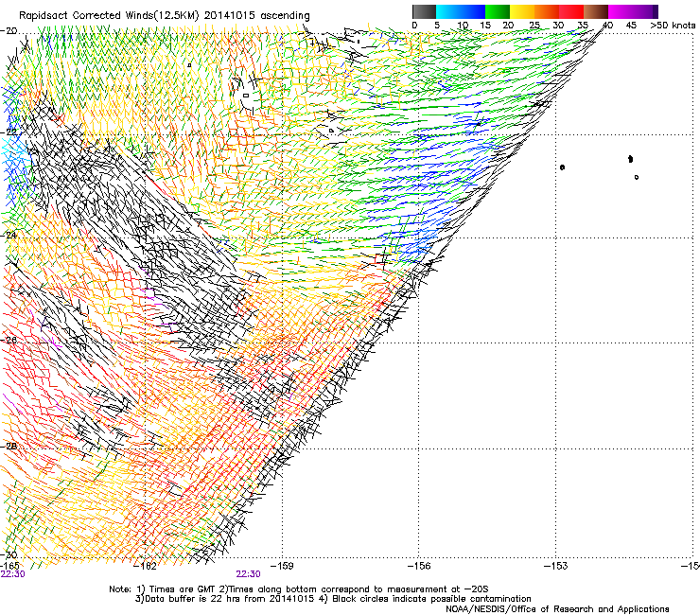Click the -162 longitude axis label
700x615 pixels.
tap(145, 566)
